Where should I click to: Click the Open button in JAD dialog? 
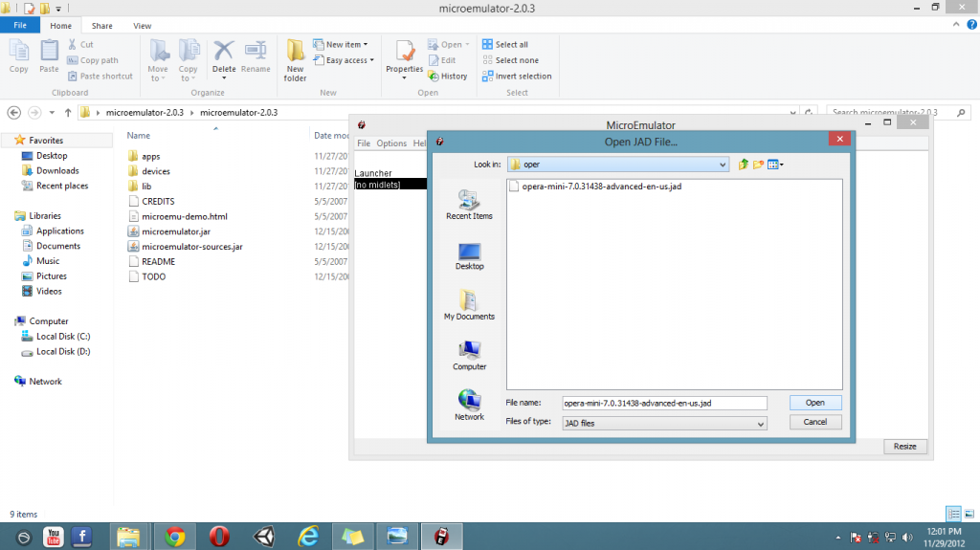click(815, 403)
